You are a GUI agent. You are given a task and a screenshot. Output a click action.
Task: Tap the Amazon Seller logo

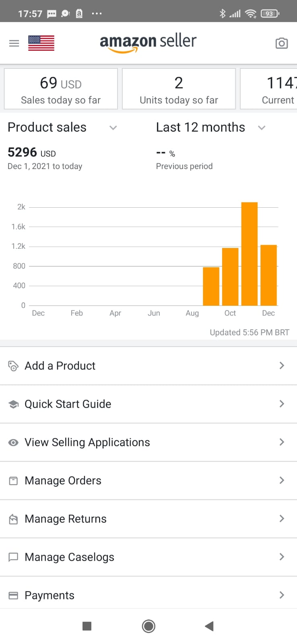point(148,43)
